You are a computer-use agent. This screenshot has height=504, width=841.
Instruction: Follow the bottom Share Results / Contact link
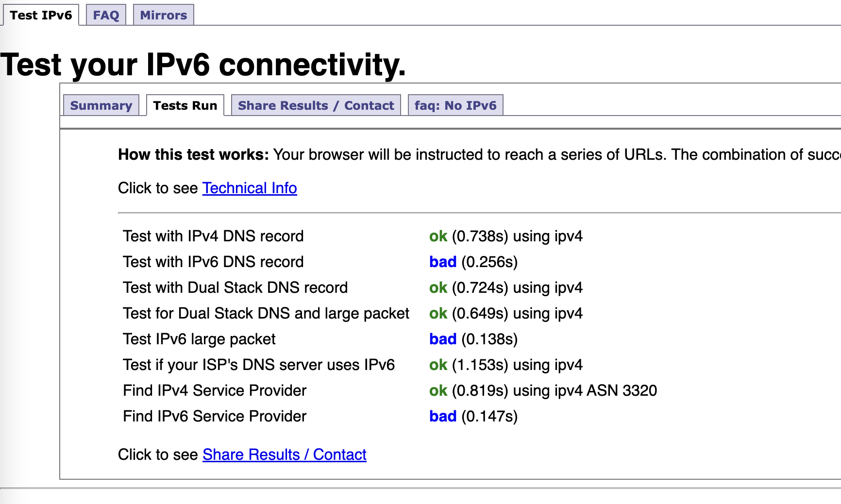tap(284, 454)
